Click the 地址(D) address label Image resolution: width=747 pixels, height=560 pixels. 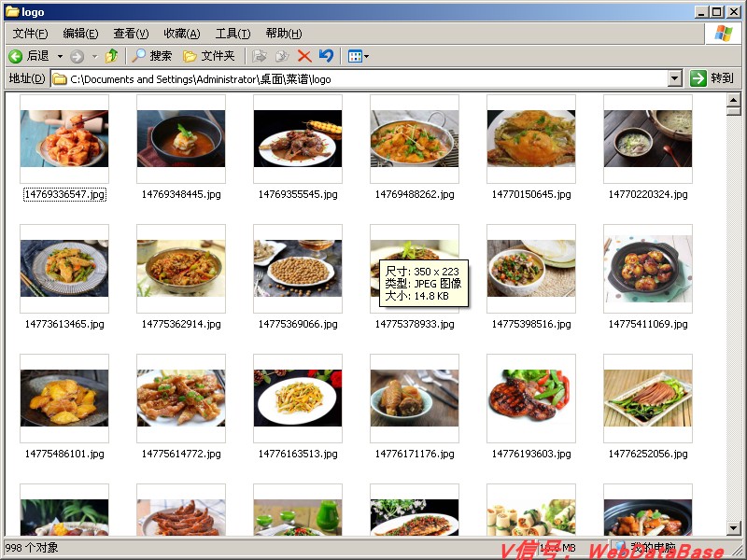[x=27, y=78]
